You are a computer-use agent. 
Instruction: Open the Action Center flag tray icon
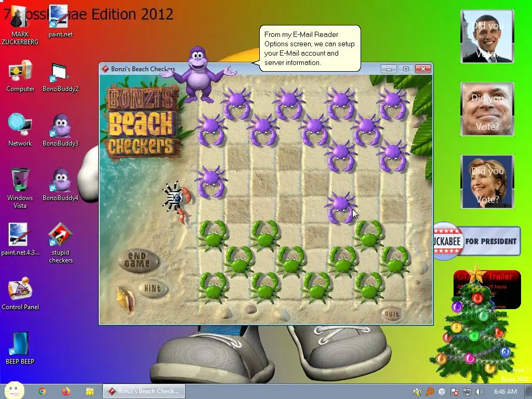click(454, 392)
